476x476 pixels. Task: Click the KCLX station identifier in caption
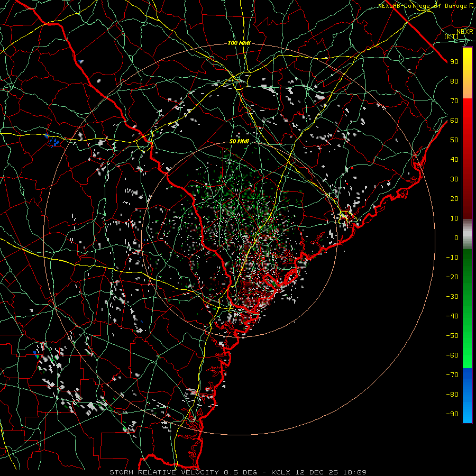pyautogui.click(x=281, y=472)
